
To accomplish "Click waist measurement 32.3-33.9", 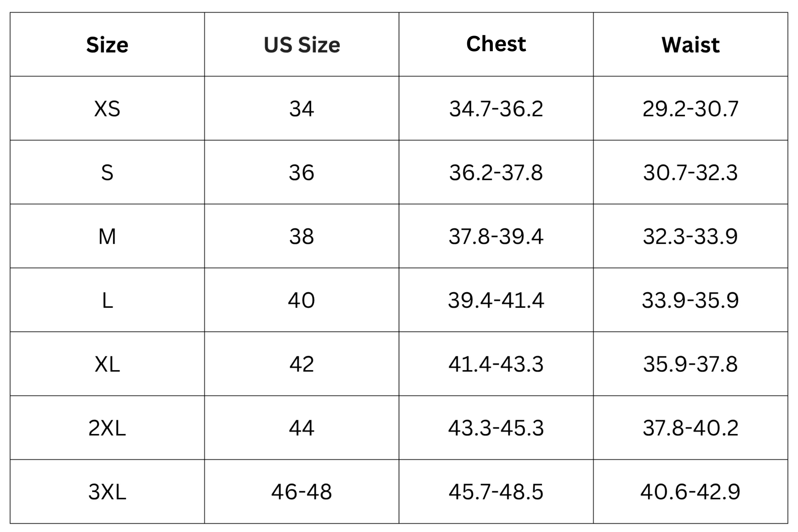I will click(x=691, y=236).
